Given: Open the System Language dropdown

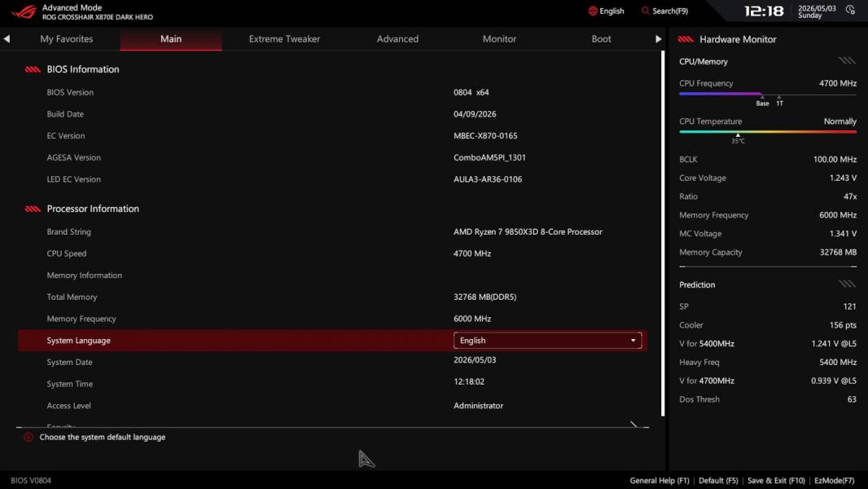Looking at the screenshot, I should tap(547, 341).
